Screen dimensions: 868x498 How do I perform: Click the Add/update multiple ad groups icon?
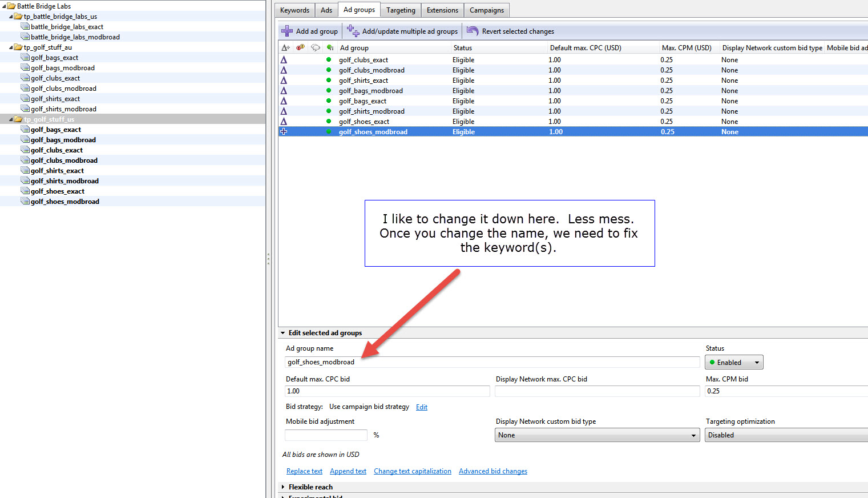(x=353, y=31)
